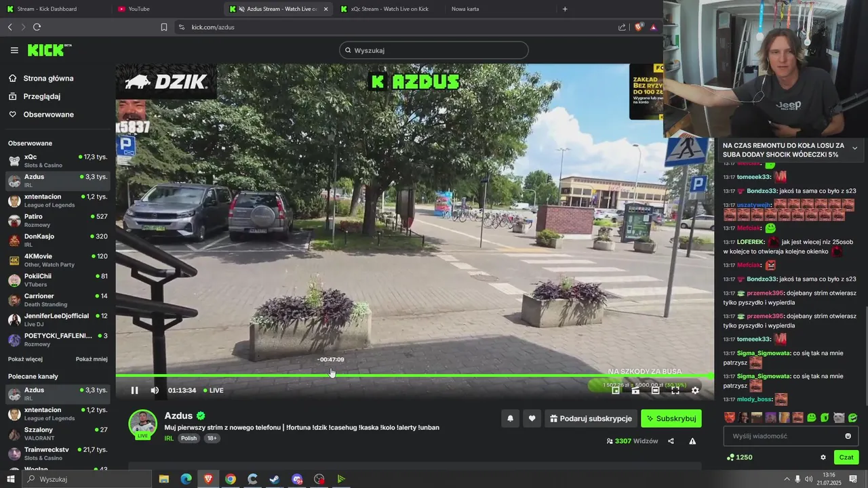Open the player settings gear
The height and width of the screenshot is (488, 868).
(695, 390)
